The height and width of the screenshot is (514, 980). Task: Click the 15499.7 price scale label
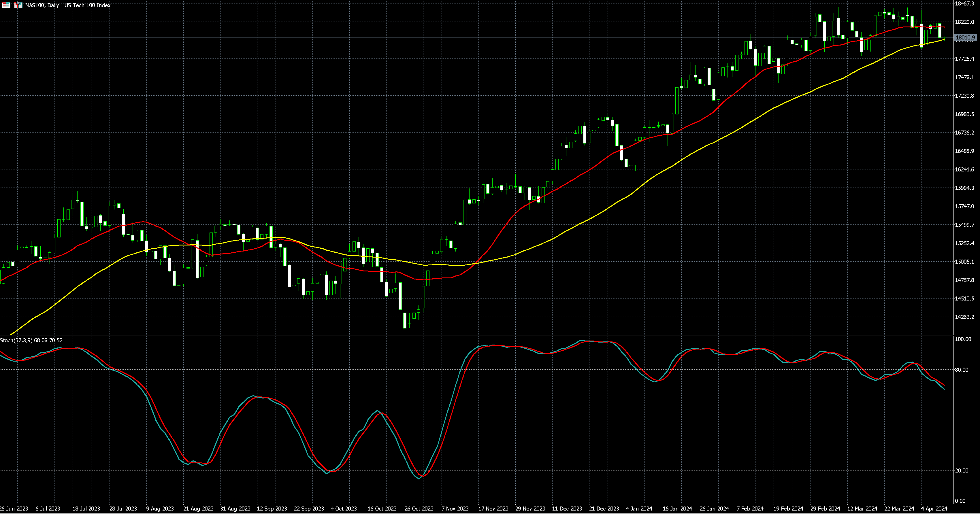pyautogui.click(x=964, y=225)
